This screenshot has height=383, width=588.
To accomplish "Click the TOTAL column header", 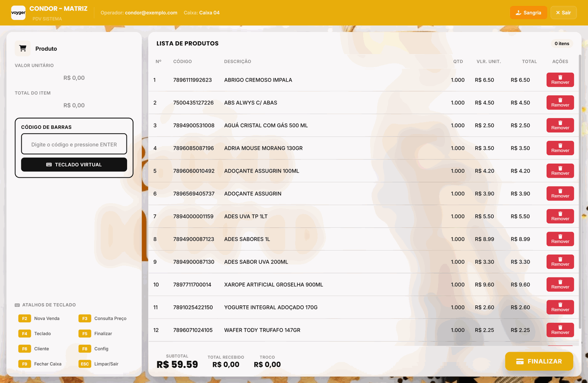I will click(x=530, y=61).
